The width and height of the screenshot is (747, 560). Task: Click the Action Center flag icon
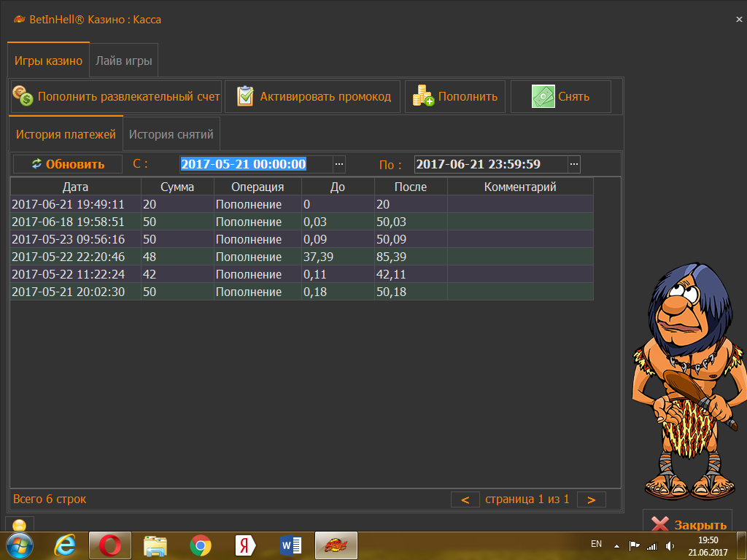tap(634, 546)
